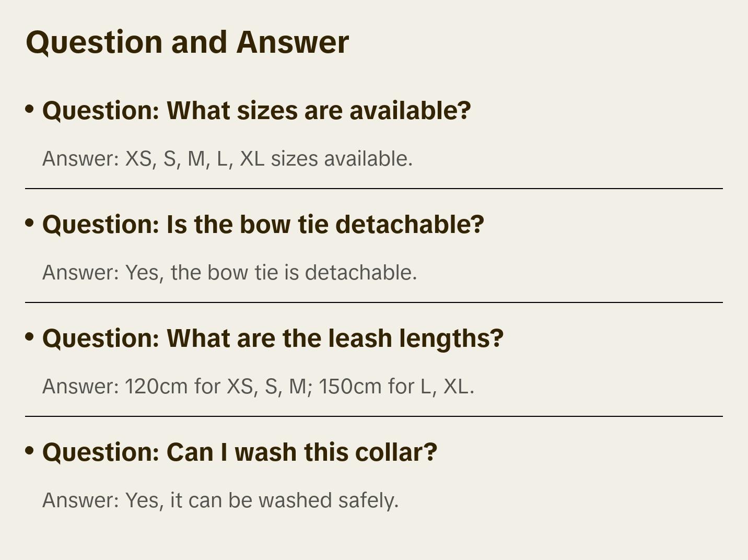Open the "Can I wash this collar?" question
The height and width of the screenshot is (560, 748).
tap(239, 452)
